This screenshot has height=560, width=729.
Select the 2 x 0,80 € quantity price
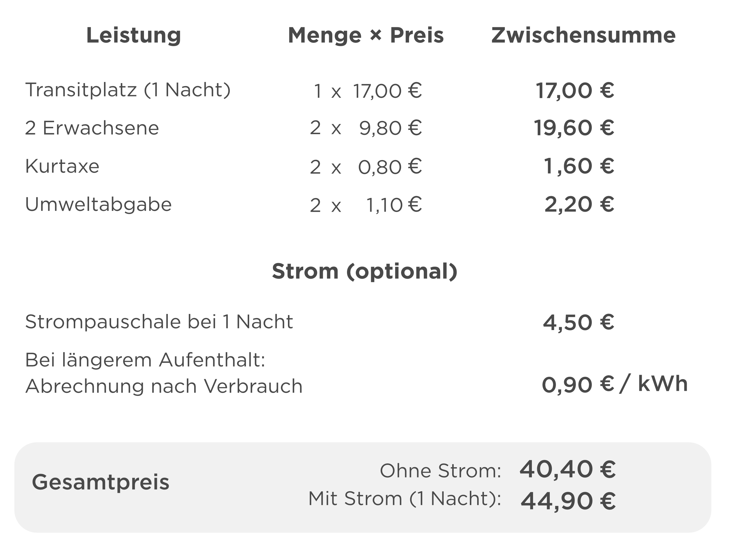[x=366, y=166]
